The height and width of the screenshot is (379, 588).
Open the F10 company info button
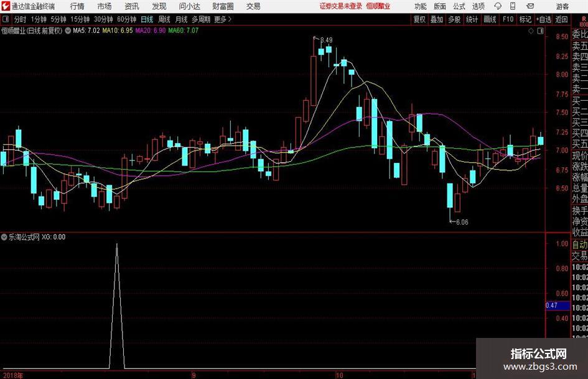coord(508,19)
